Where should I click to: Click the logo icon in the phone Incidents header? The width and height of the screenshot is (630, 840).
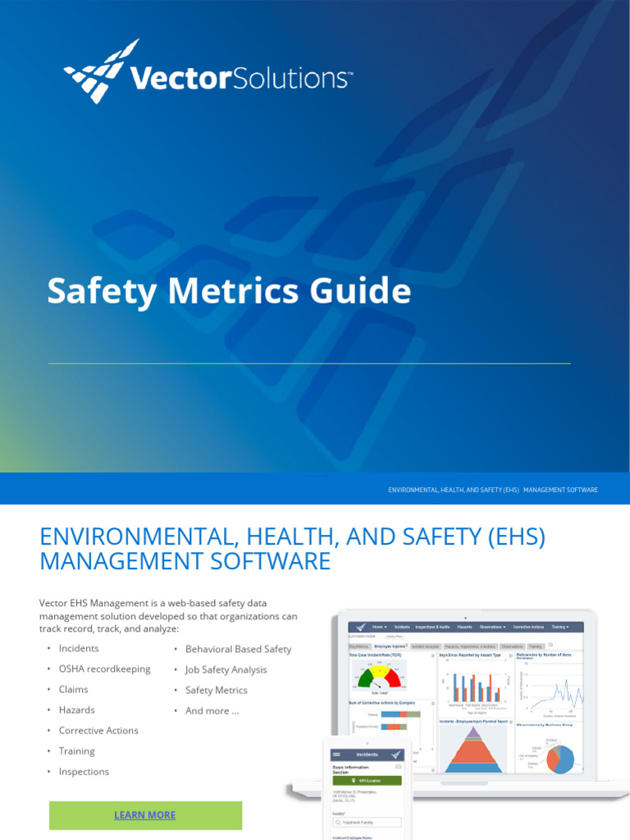click(396, 755)
